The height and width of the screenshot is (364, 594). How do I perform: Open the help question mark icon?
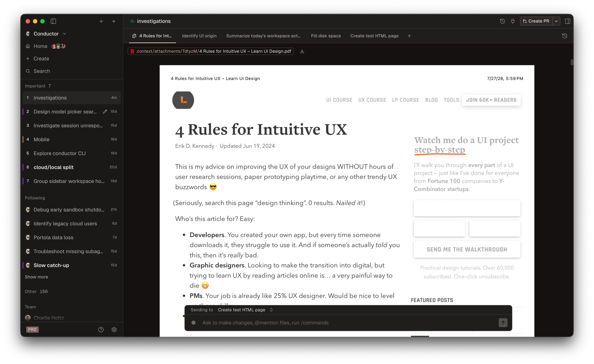point(101,329)
